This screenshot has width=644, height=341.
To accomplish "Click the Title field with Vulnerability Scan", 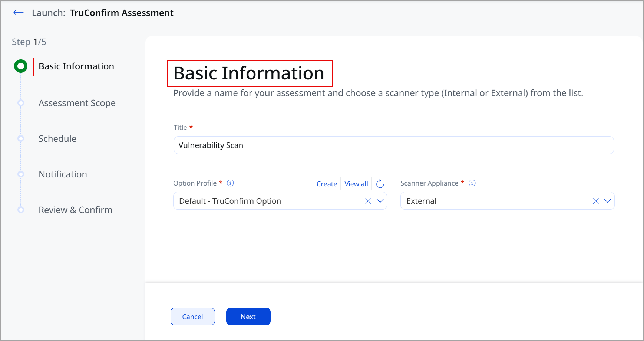I will pyautogui.click(x=394, y=145).
